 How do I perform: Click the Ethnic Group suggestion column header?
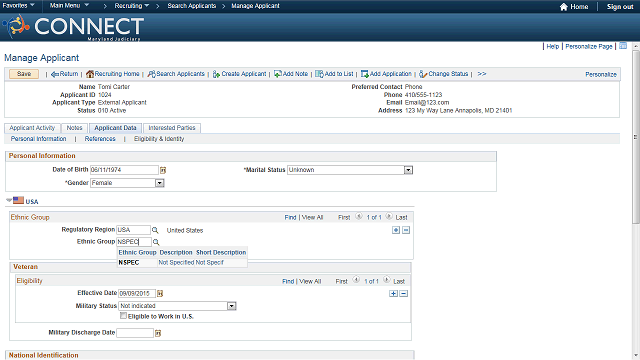138,253
